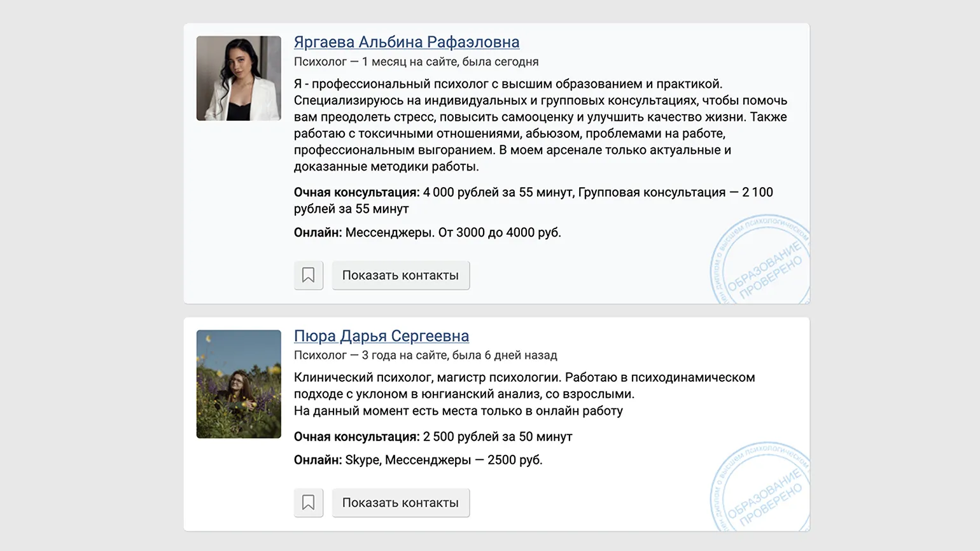
Task: Click the 'На данный момент есть места' line
Action: 458,411
